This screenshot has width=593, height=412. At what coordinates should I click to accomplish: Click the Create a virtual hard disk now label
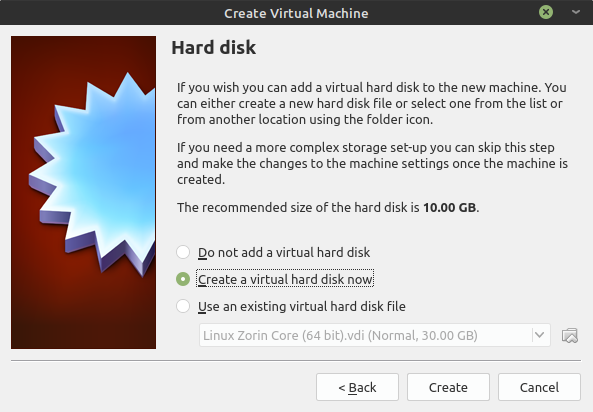pos(285,280)
